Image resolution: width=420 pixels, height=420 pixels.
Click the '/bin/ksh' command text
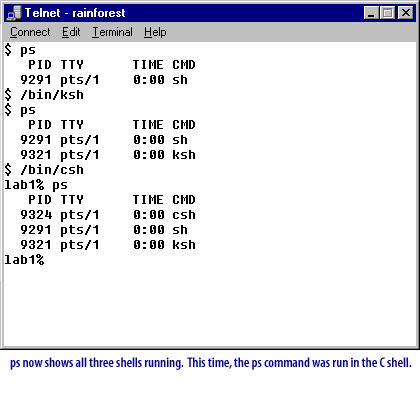pos(52,95)
